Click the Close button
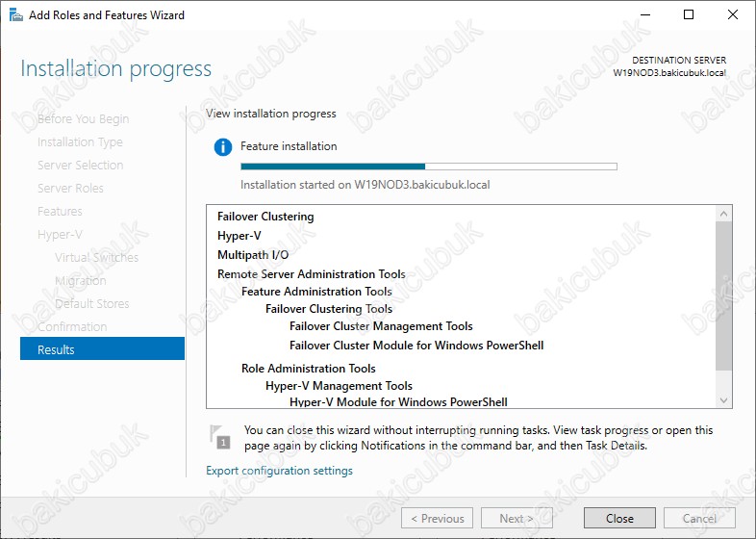756x539 pixels. click(619, 518)
